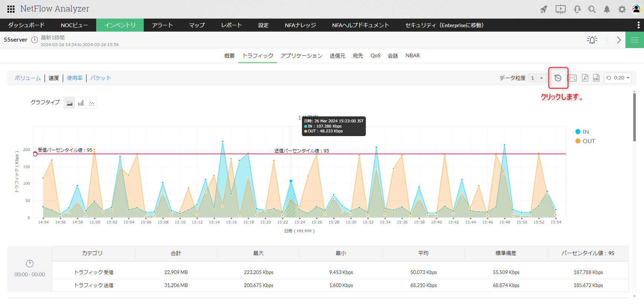Click the clock icon beside 55server time range

[35, 40]
